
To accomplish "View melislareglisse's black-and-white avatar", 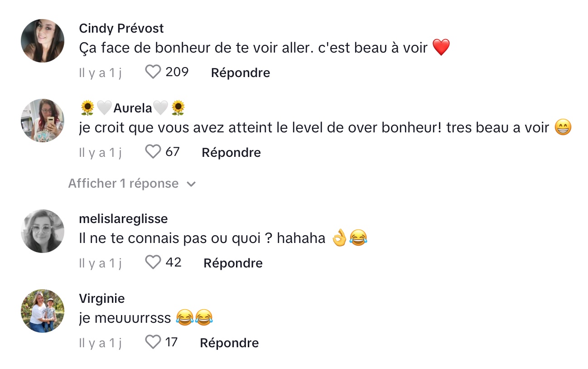I will pos(43,231).
